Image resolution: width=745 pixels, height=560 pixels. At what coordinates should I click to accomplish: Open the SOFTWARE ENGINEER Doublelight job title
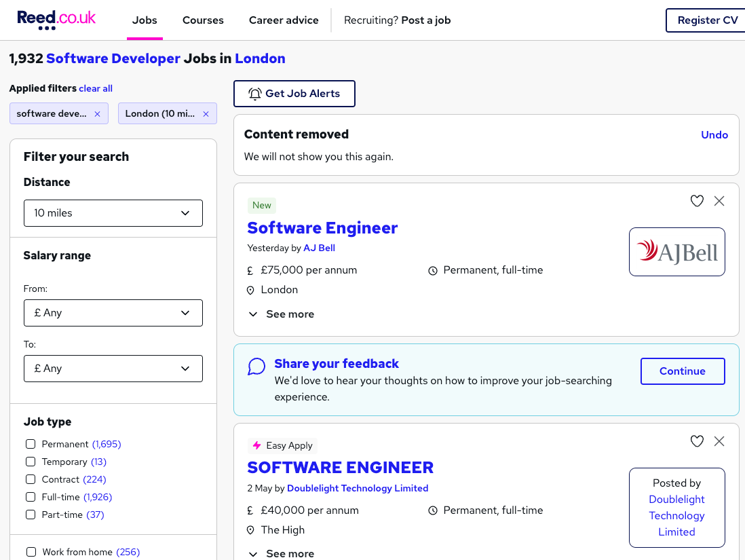point(340,468)
